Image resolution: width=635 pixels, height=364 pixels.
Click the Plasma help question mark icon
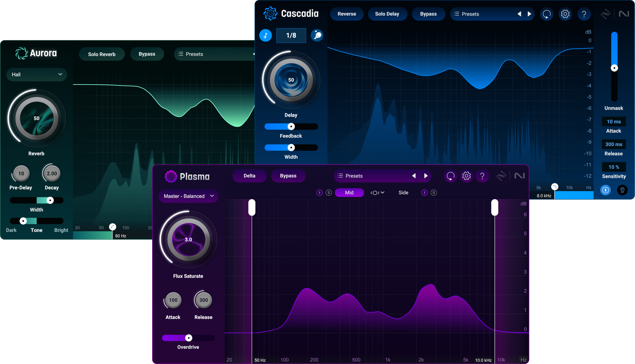(x=482, y=176)
